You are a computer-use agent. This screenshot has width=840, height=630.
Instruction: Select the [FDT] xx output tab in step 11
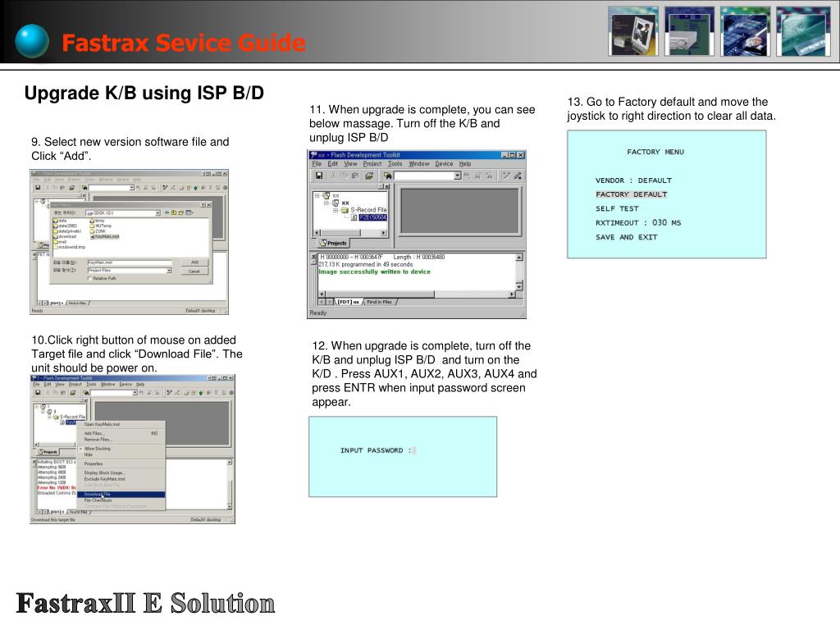(x=348, y=302)
